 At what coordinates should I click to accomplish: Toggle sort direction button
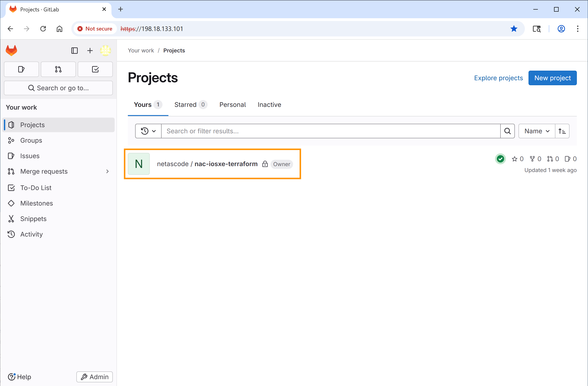[x=562, y=131]
